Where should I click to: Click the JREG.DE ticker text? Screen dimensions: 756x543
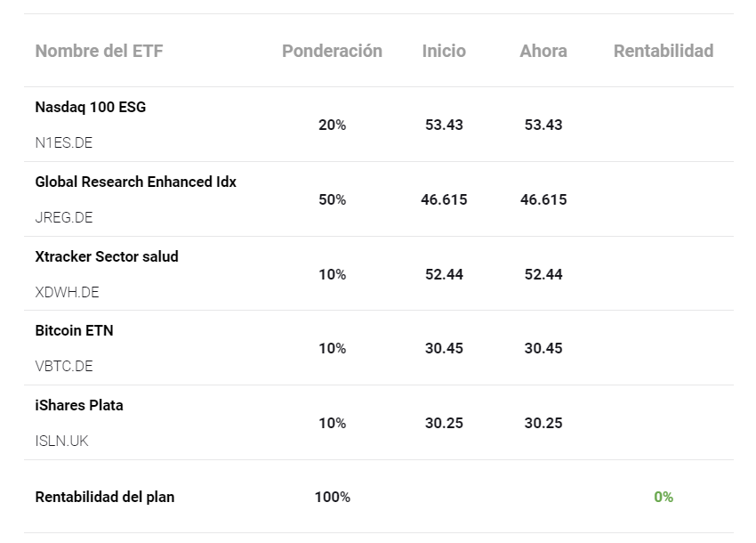pos(64,217)
